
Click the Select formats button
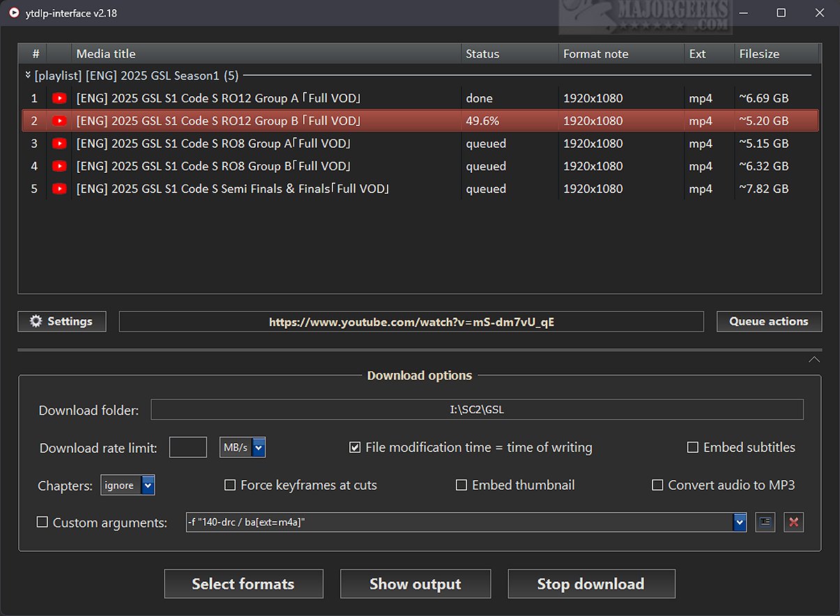(x=243, y=584)
